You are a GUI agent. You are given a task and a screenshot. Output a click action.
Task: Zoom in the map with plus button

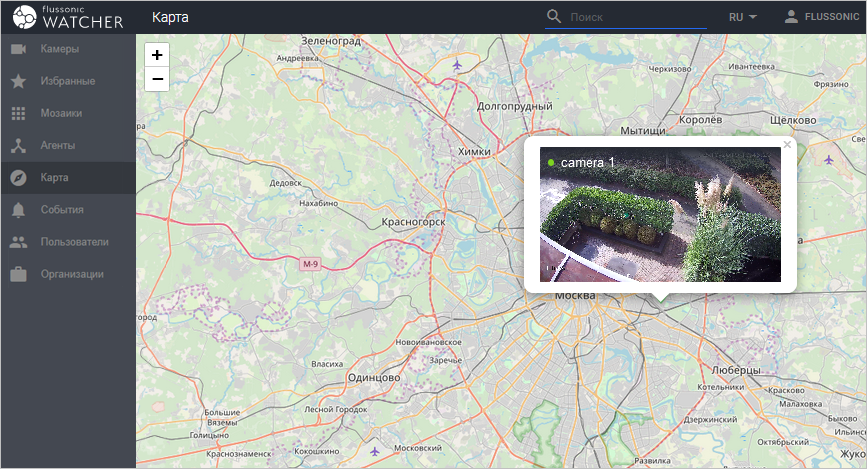pyautogui.click(x=157, y=55)
